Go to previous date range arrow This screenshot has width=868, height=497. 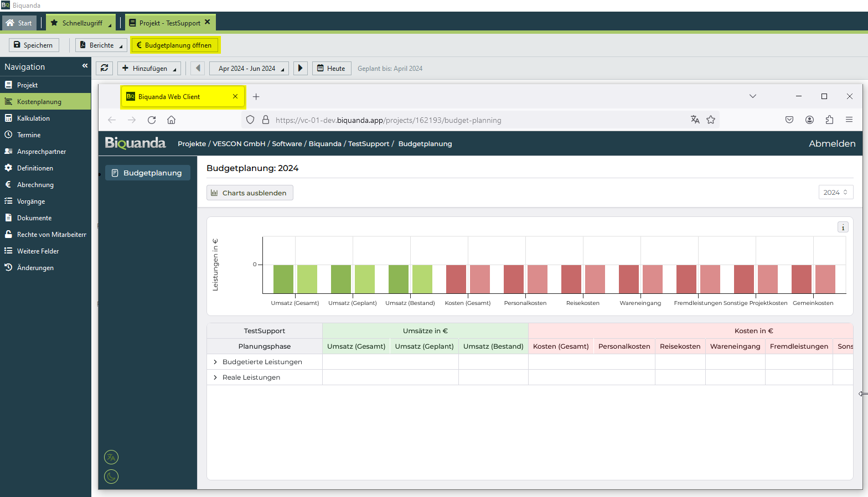198,68
